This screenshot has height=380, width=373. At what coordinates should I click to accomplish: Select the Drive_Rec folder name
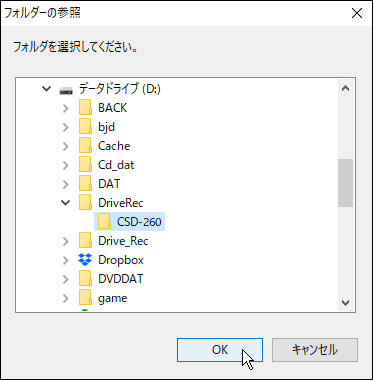click(123, 241)
